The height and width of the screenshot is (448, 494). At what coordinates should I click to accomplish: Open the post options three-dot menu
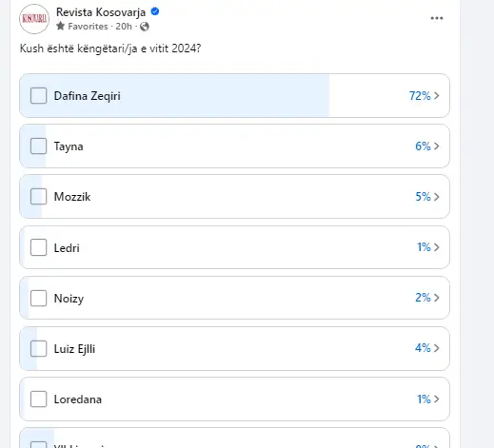[x=437, y=18]
